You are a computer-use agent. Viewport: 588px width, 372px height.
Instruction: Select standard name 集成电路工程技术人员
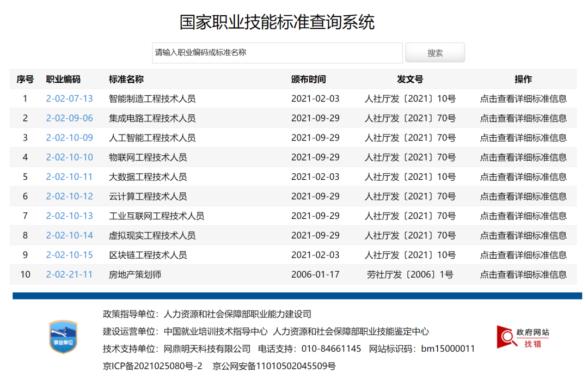[x=152, y=118]
